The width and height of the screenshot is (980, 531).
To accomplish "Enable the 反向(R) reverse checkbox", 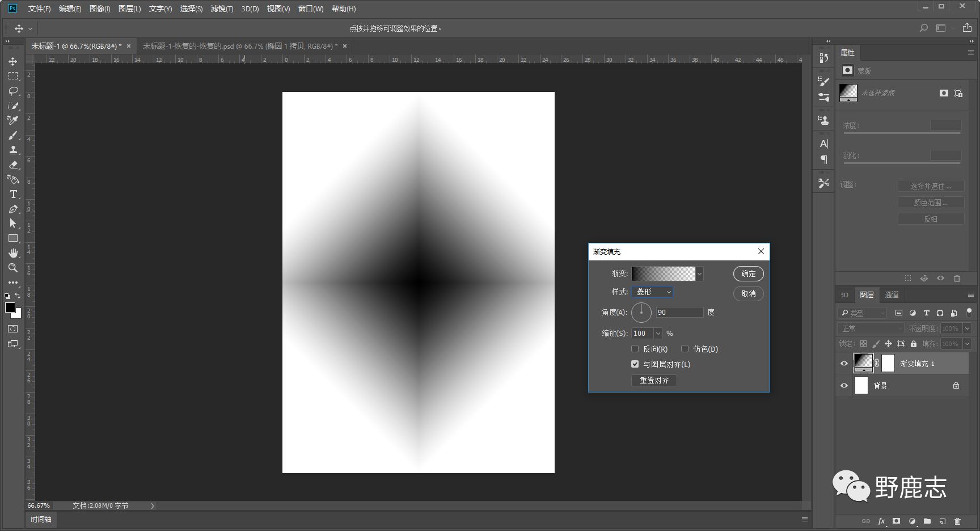I will coord(635,349).
